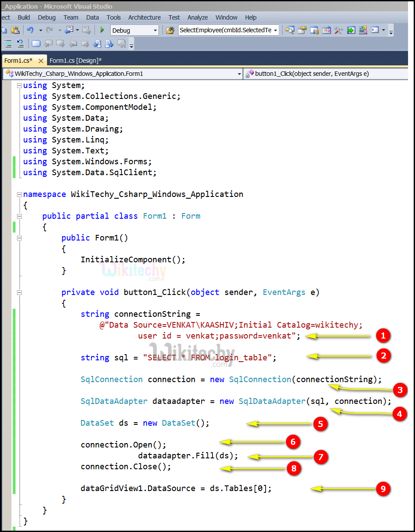Viewport: 415px width, 532px height.
Task: Open the Architecture menu
Action: pyautogui.click(x=144, y=17)
